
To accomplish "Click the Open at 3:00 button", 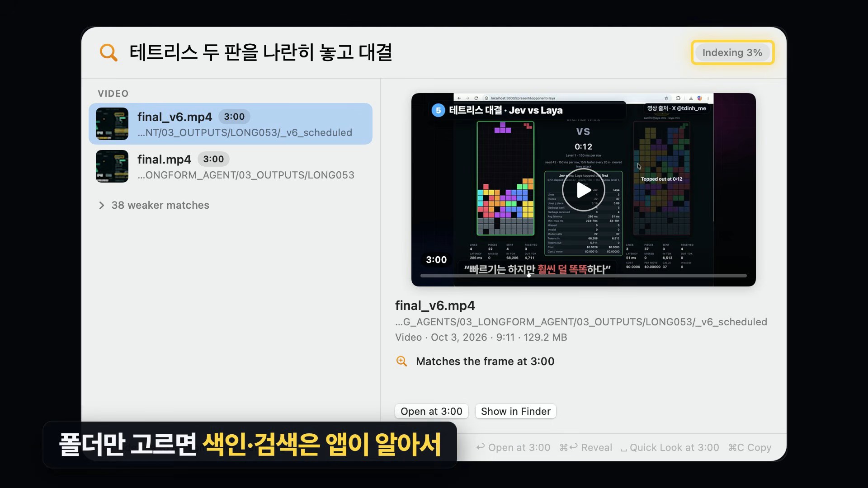I will click(x=431, y=411).
